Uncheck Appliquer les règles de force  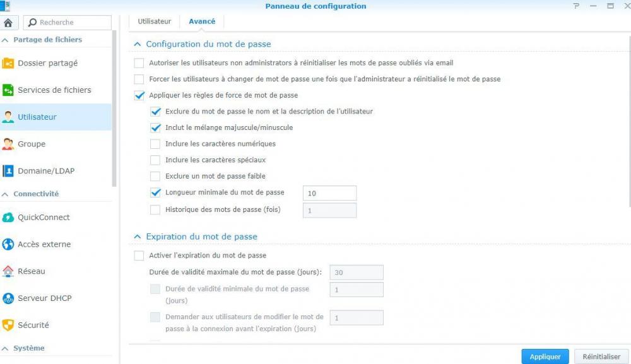tap(139, 95)
